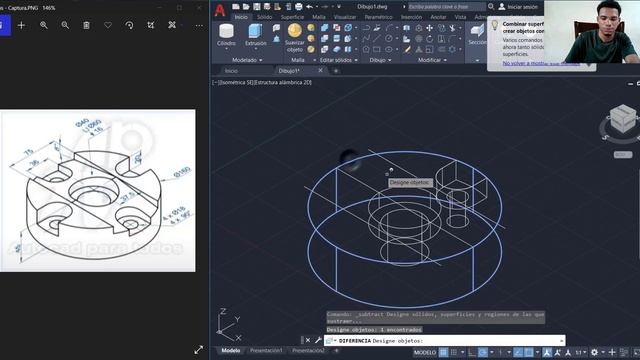The image size is (640, 360).
Task: Click the keyword search box in title bar
Action: pos(446,7)
